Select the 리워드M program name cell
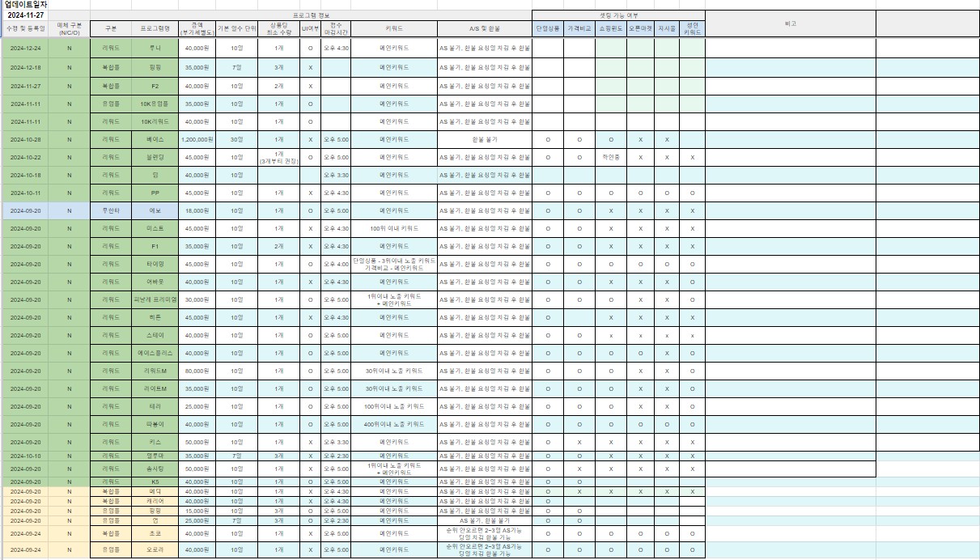Image resolution: width=980 pixels, height=560 pixels. tap(155, 371)
